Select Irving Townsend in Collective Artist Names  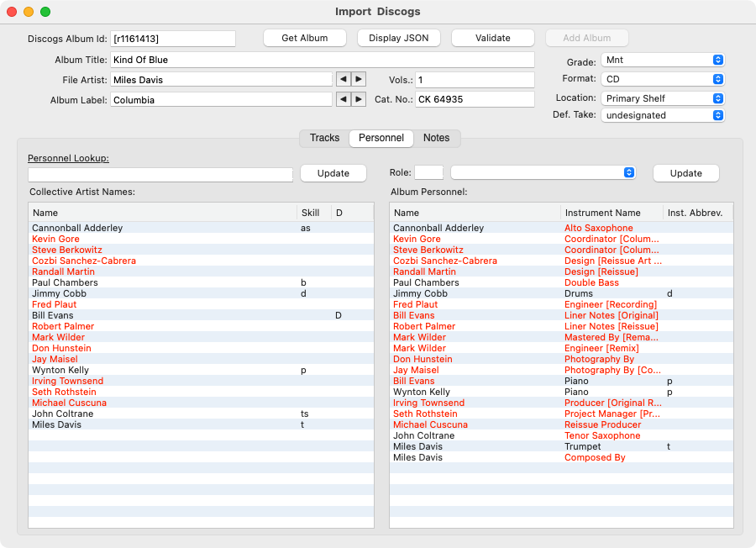coord(201,381)
